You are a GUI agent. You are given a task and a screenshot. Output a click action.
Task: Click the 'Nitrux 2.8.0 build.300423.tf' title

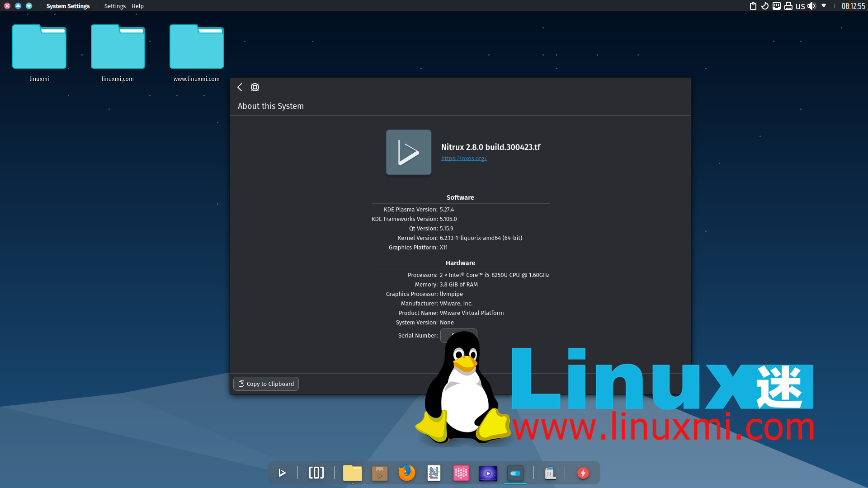tap(491, 147)
